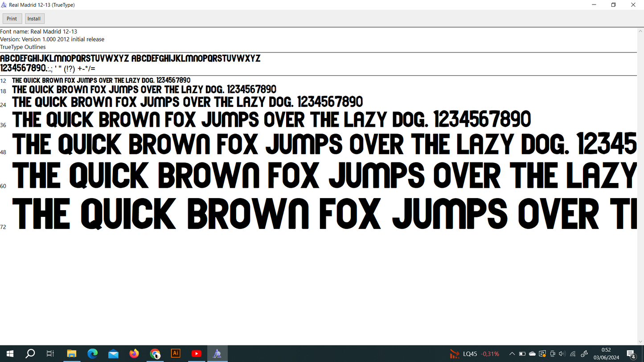Viewport: 644px width, 362px height.
Task: Click the numerals and punctuation sample row
Action: (x=48, y=68)
